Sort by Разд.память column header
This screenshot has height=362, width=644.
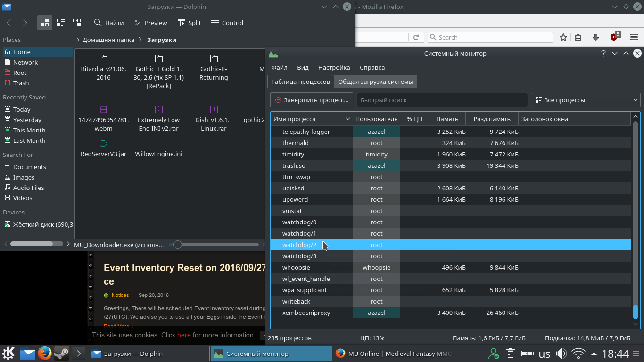[x=492, y=119]
